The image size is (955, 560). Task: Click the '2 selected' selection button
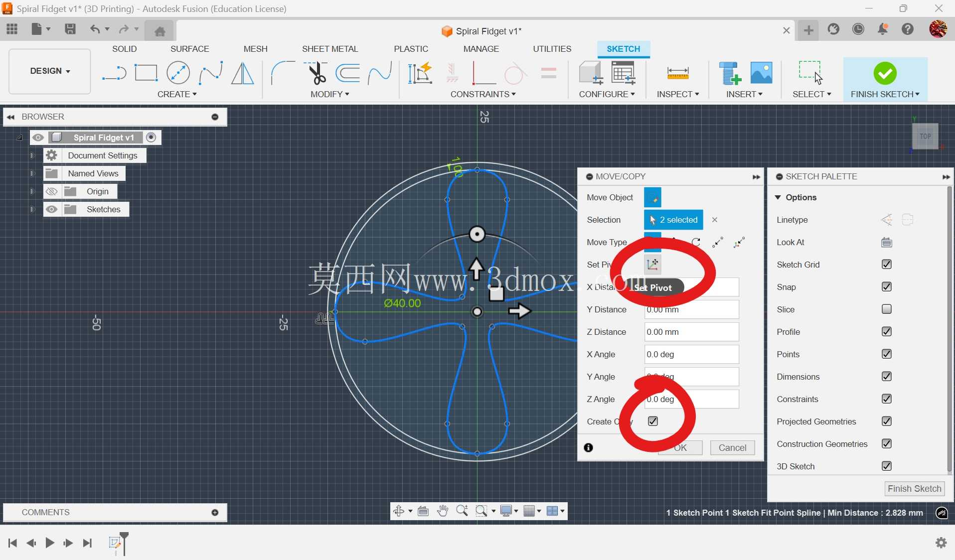click(673, 220)
